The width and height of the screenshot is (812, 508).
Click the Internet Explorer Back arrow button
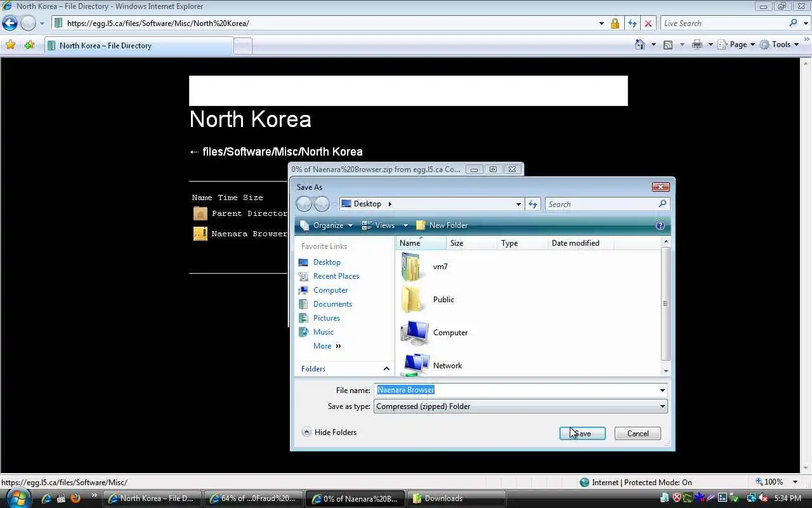(10, 23)
